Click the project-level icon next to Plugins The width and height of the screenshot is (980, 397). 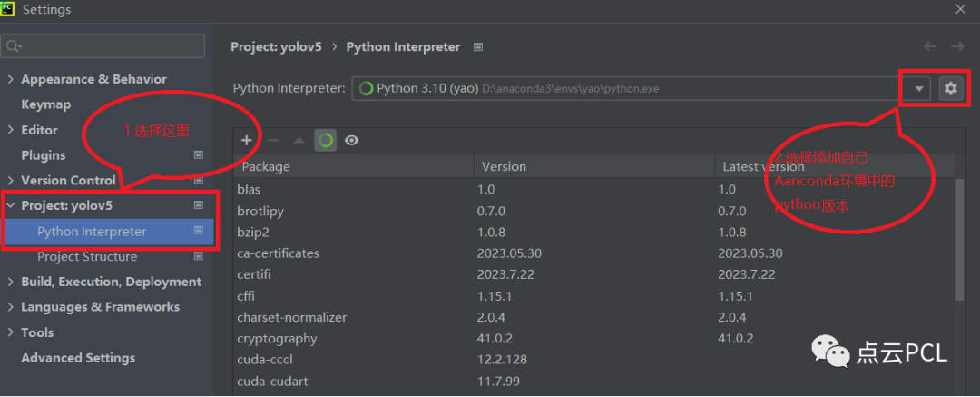[199, 155]
